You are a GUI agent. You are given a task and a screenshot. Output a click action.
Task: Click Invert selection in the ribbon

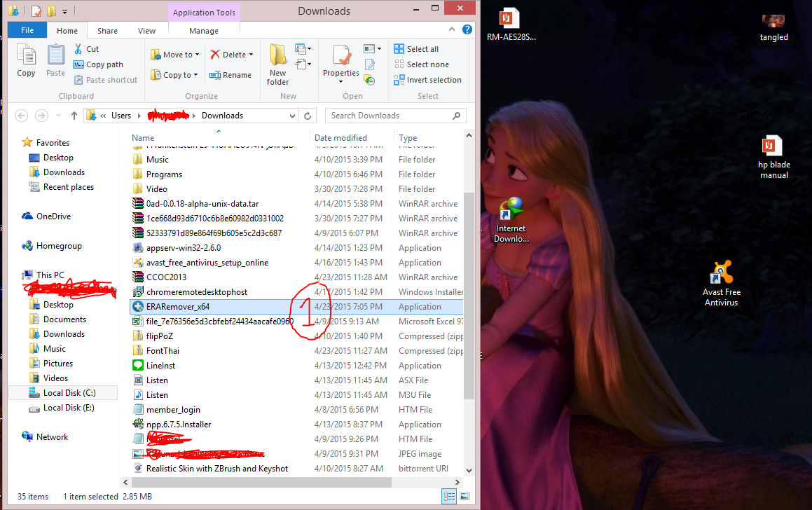(x=428, y=80)
